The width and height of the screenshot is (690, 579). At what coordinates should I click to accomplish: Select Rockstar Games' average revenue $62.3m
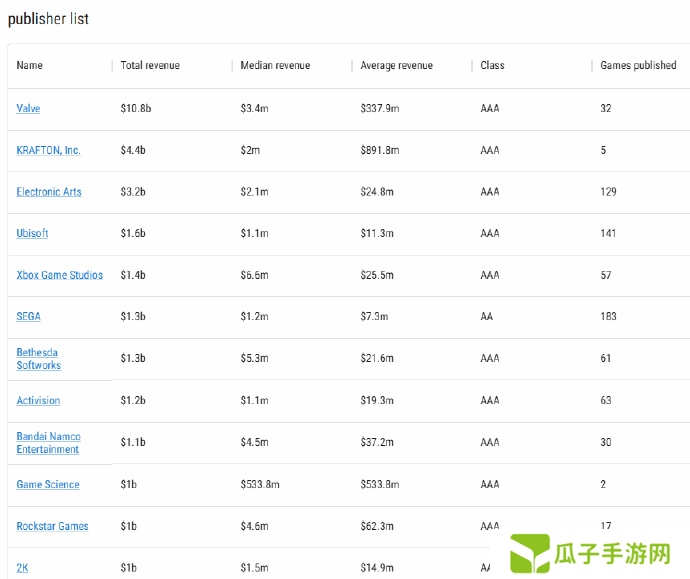pos(377,526)
